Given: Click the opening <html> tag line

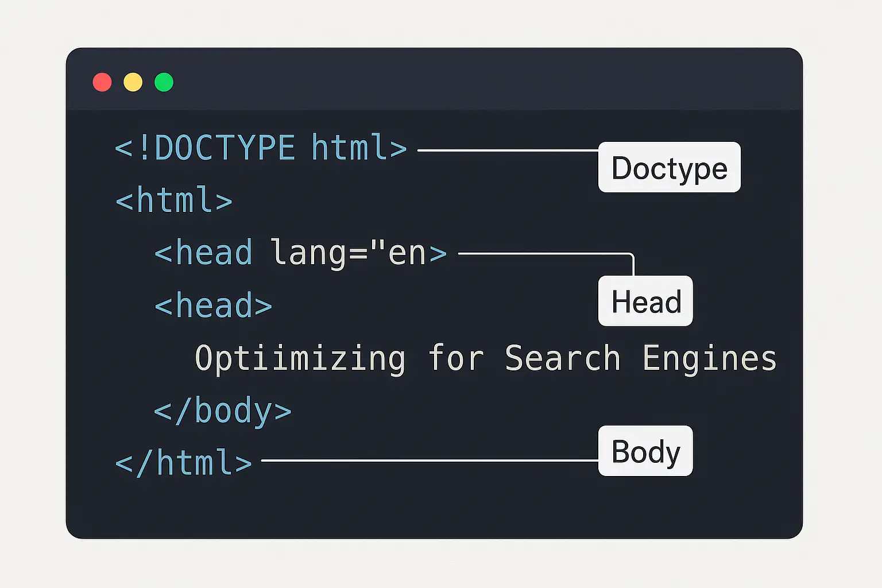Looking at the screenshot, I should tap(174, 200).
